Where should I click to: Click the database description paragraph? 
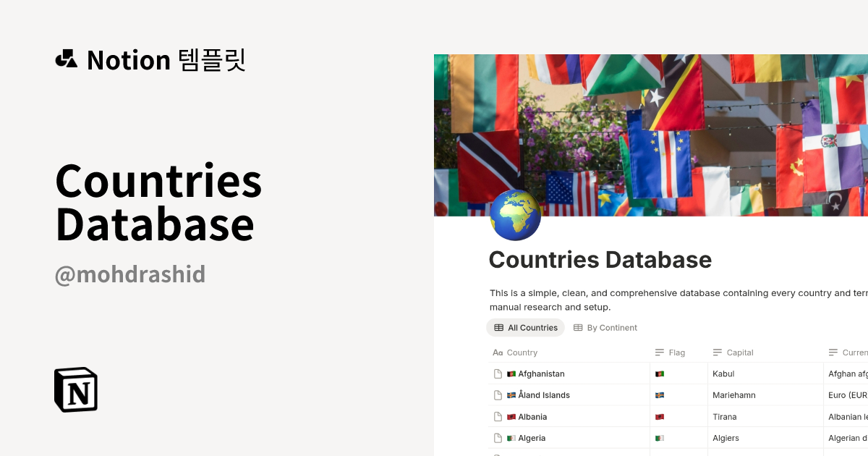(x=678, y=300)
